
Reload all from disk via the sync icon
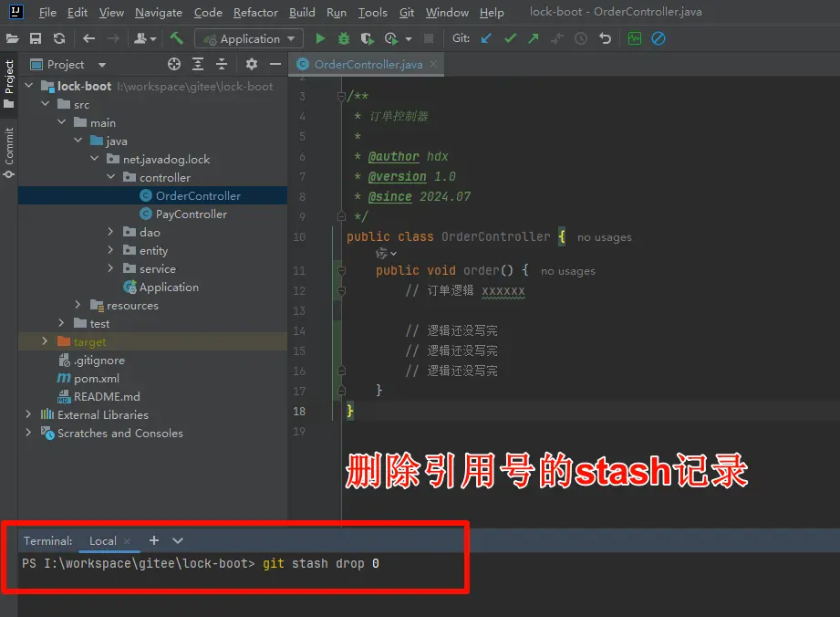pos(59,38)
